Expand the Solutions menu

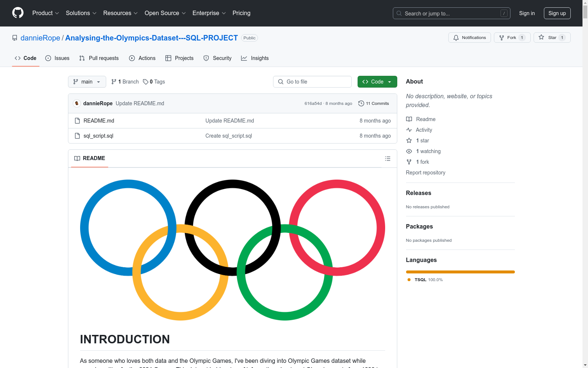tap(81, 13)
